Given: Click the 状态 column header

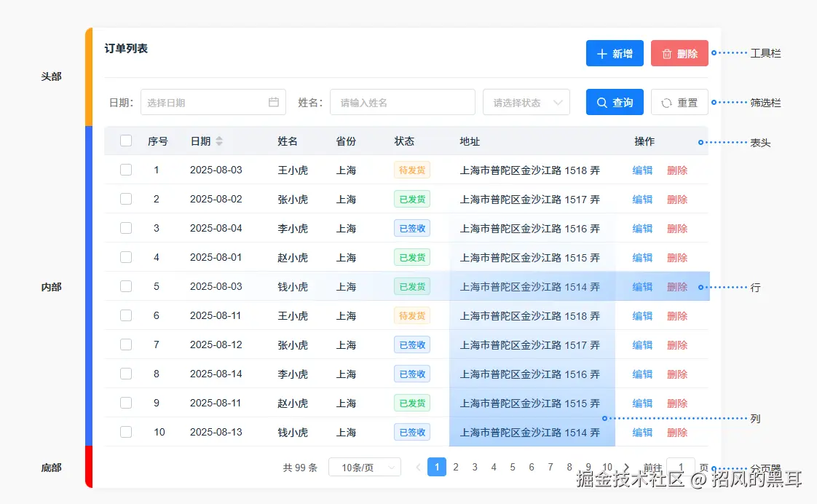Looking at the screenshot, I should [x=404, y=141].
